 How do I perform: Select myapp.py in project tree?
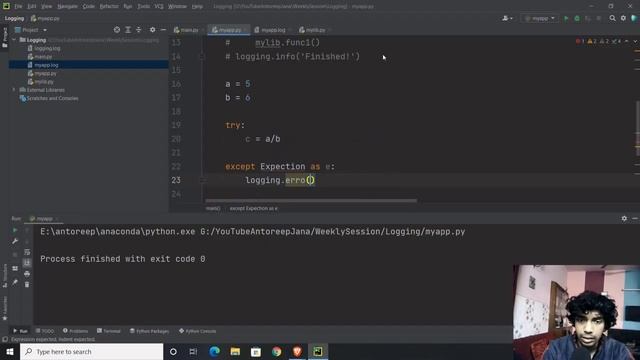click(x=42, y=73)
